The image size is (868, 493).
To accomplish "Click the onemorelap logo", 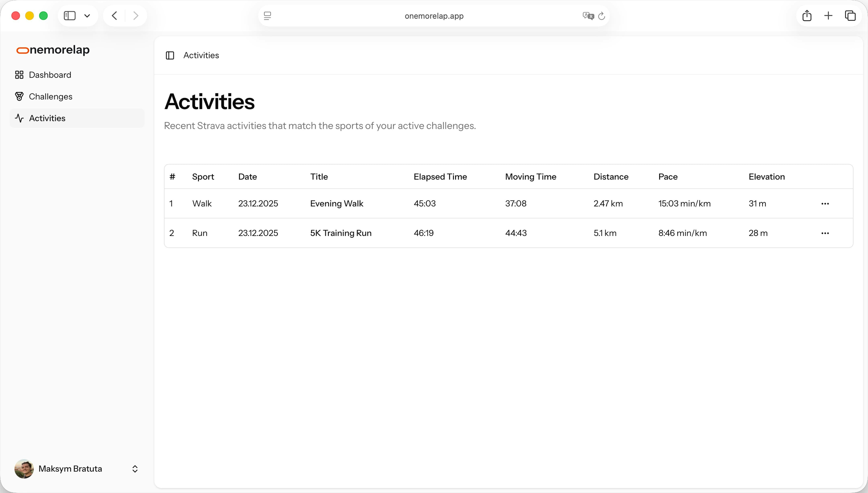I will point(53,50).
